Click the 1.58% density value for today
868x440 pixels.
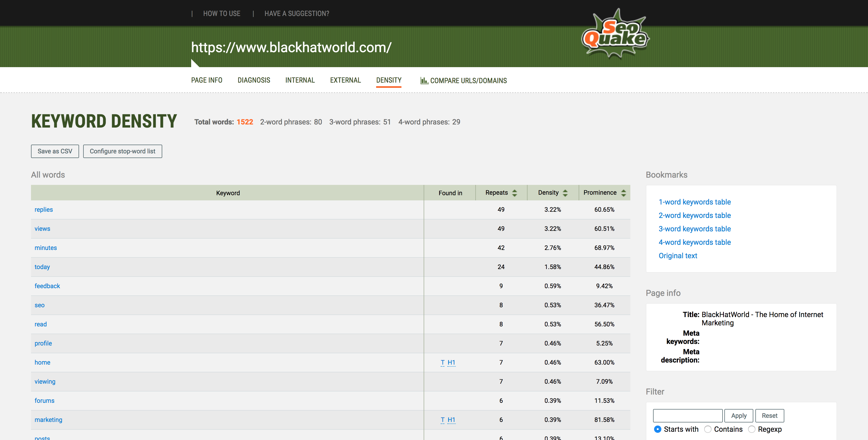click(x=553, y=267)
